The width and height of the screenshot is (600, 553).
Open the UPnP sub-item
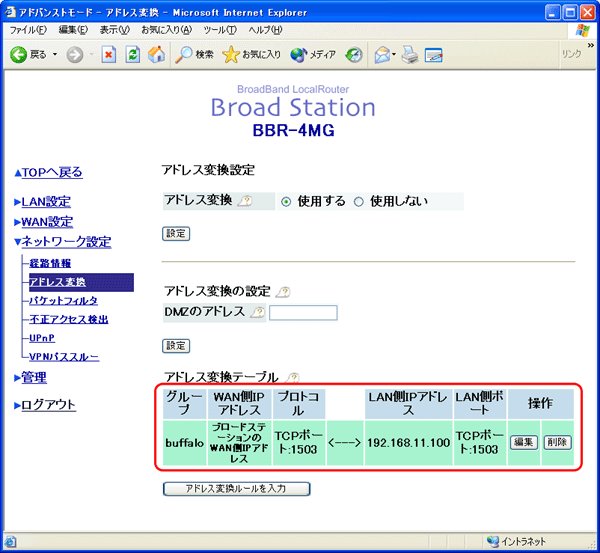pyautogui.click(x=42, y=338)
